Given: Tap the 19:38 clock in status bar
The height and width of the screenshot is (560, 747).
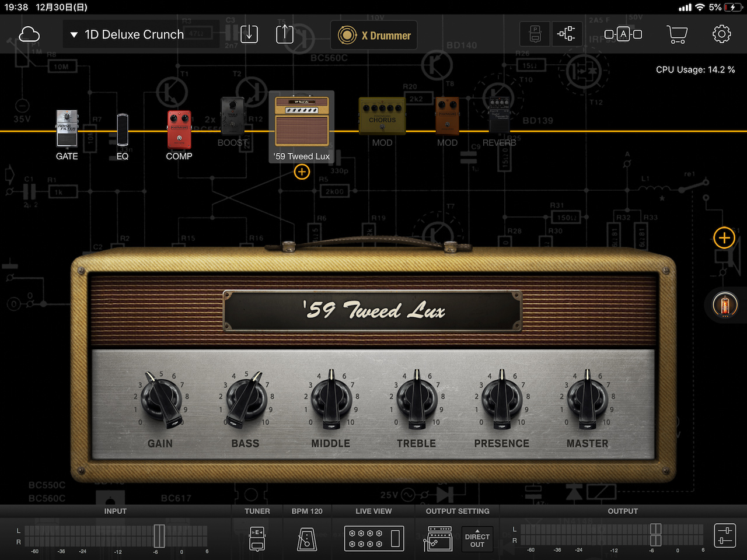Looking at the screenshot, I should coord(16,7).
